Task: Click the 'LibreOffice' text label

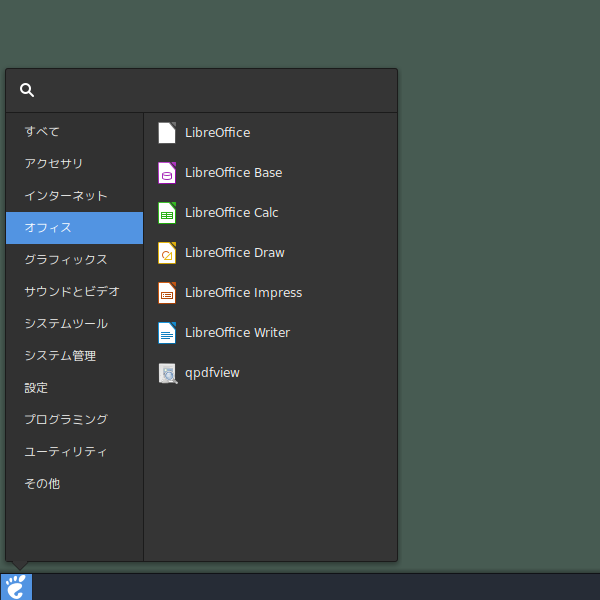Action: [218, 133]
